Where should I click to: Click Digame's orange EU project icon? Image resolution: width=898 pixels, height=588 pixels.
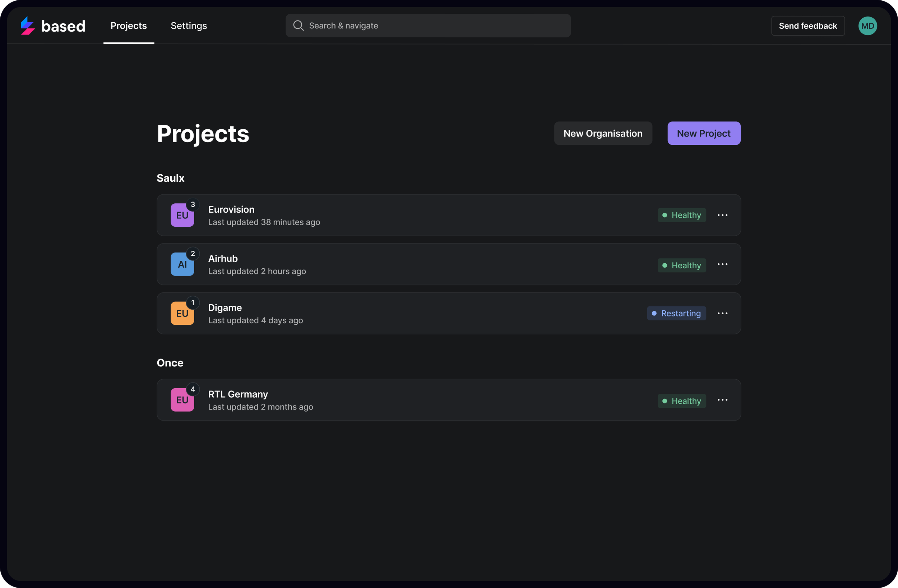tap(182, 313)
